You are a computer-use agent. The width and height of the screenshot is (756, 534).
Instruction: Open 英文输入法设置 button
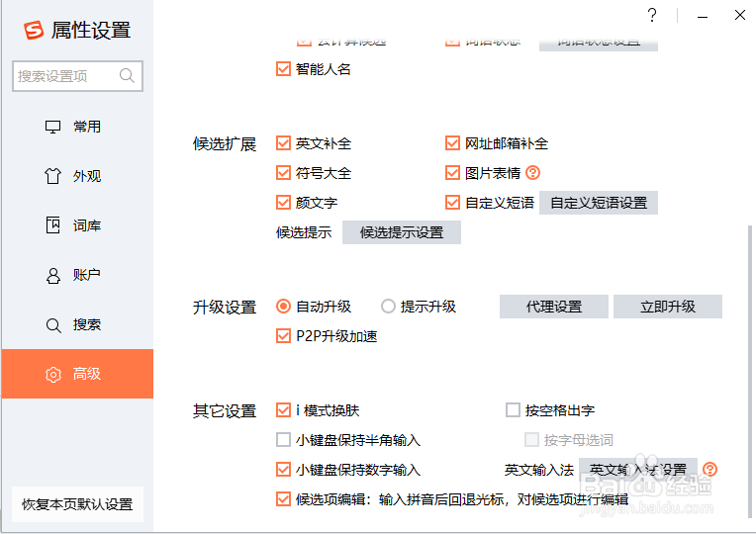[x=638, y=469]
